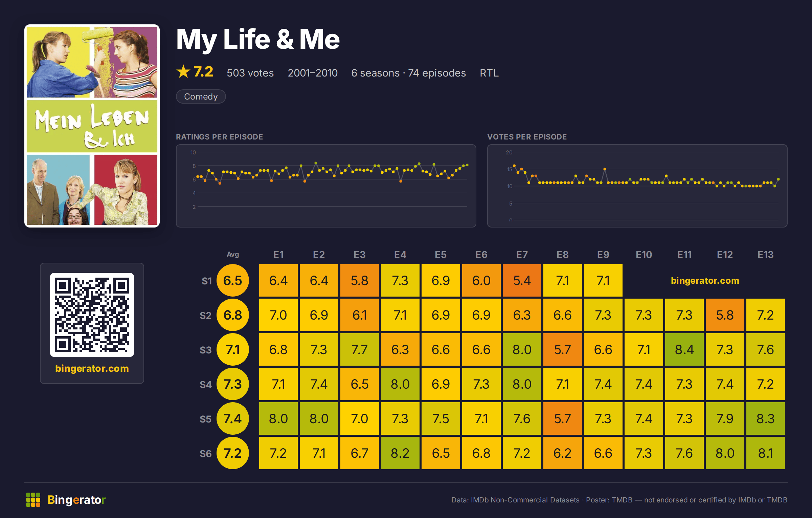Click season 5 episode 13 cell rated 8.3
Viewport: 812px width, 518px height.
[x=766, y=419]
